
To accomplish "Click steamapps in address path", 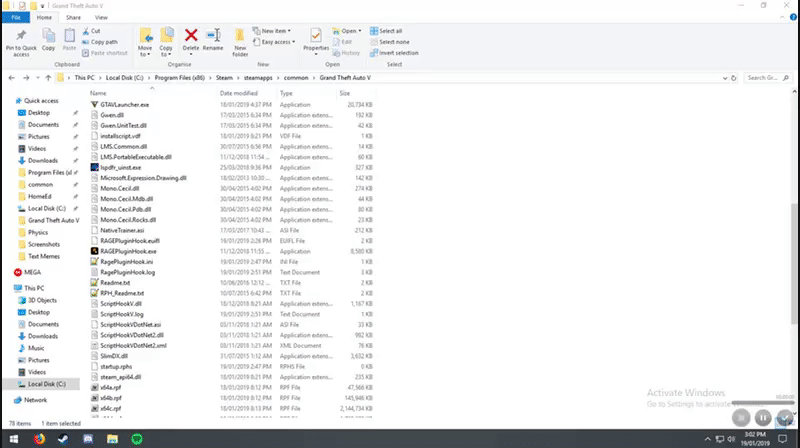I will [258, 78].
